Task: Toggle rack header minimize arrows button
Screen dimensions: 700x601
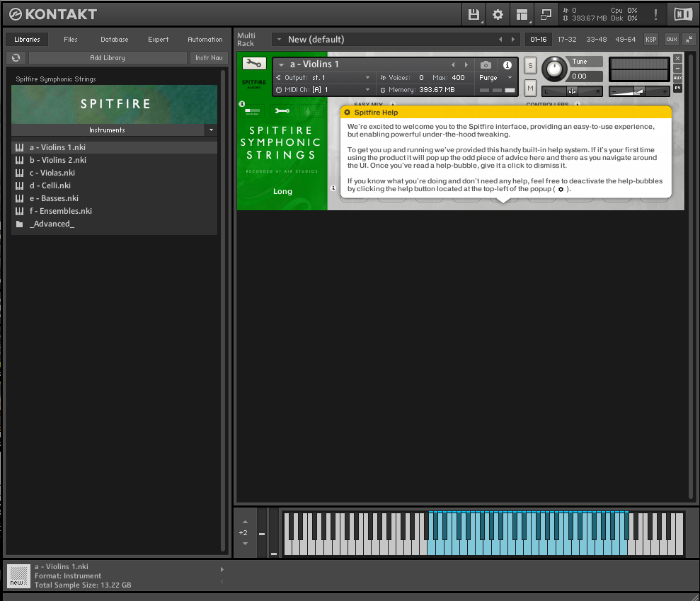Action: pyautogui.click(x=689, y=40)
